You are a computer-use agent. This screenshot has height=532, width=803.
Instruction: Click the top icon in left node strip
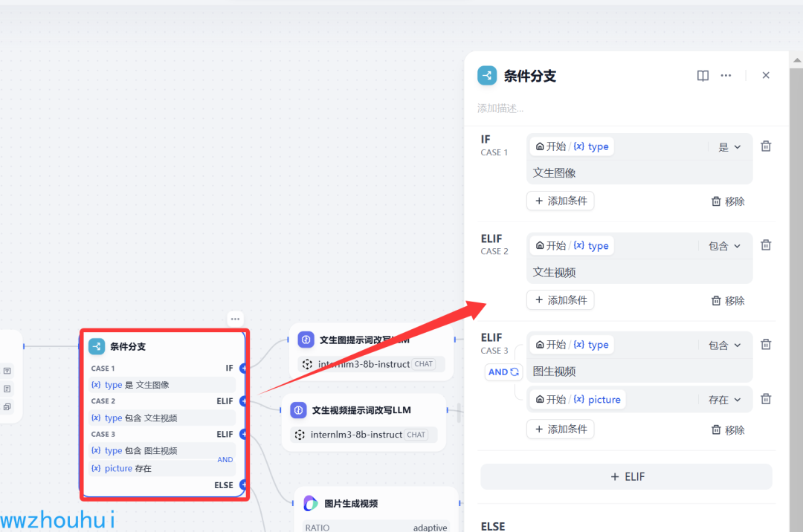coord(7,371)
